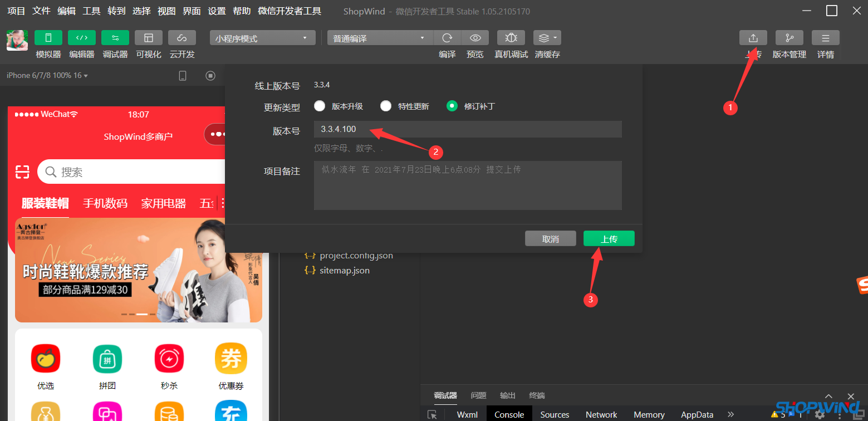The width and height of the screenshot is (868, 421).
Task: Tap the mini program capsule menu dots
Action: [x=217, y=134]
